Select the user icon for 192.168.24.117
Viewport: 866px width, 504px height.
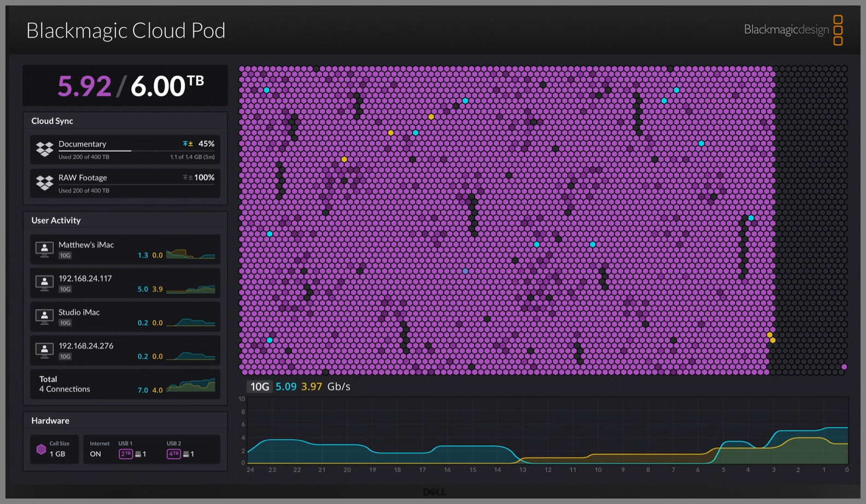44,283
